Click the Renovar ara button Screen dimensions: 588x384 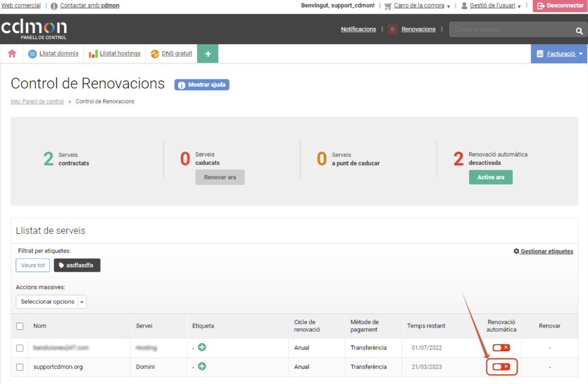point(220,177)
